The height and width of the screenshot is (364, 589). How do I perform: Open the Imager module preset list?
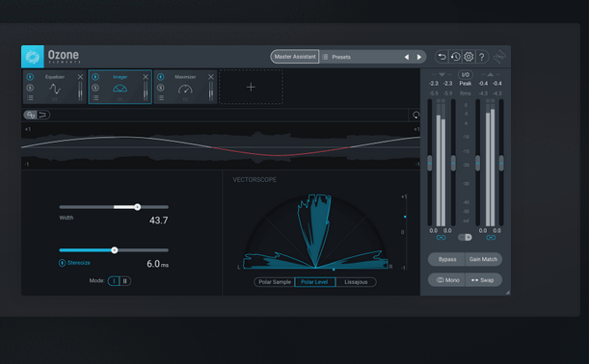pyautogui.click(x=95, y=98)
